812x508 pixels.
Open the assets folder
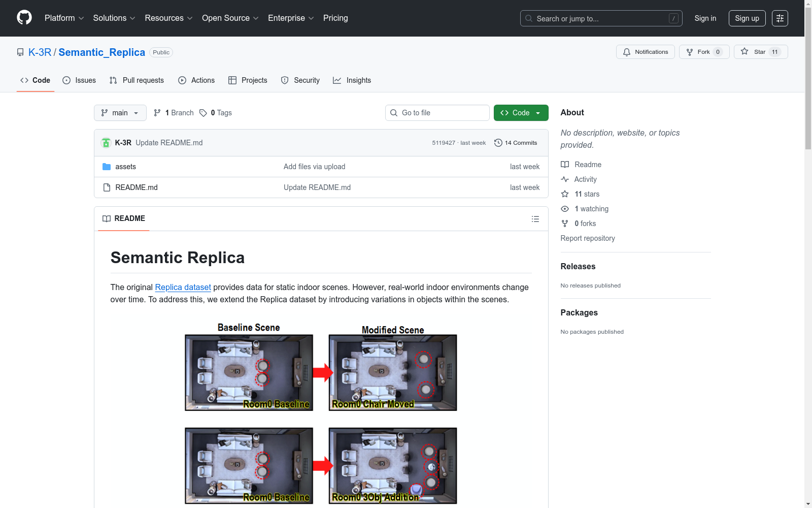[x=125, y=167]
